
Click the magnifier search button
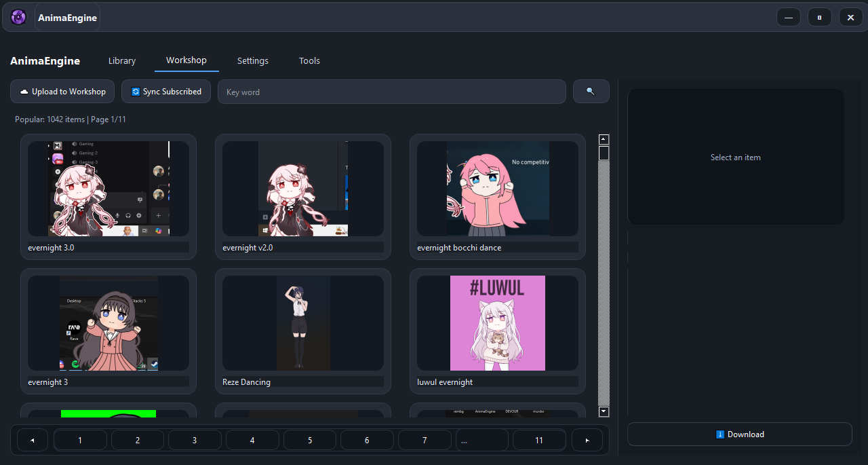(591, 92)
